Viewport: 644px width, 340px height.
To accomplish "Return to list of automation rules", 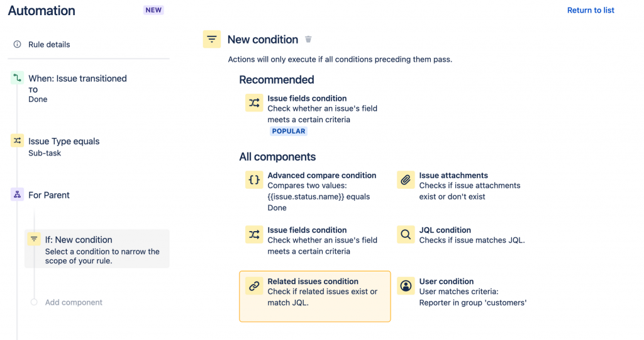I will (591, 10).
